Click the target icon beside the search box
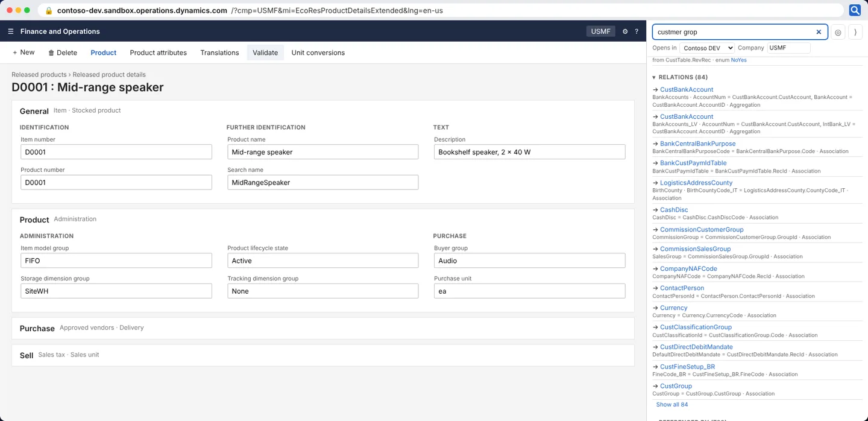The height and width of the screenshot is (421, 868). coord(838,33)
